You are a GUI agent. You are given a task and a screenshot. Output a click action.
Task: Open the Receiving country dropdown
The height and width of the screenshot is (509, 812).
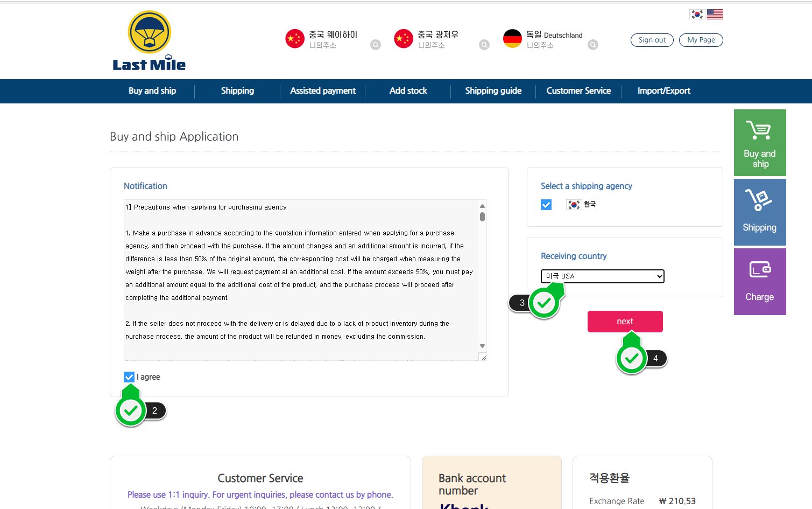coord(602,276)
